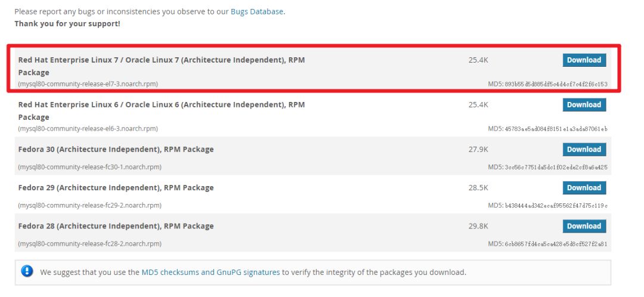The width and height of the screenshot is (644, 297).
Task: Click the mysql80-community-release-fc29-2 filename
Action: click(89, 205)
